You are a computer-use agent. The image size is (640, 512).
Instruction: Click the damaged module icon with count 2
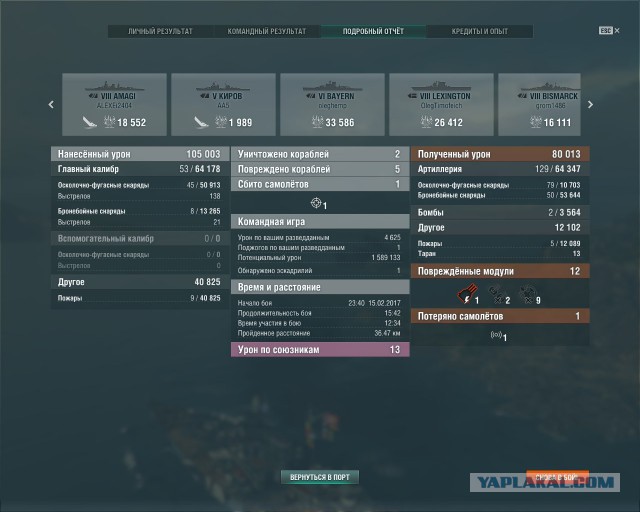496,294
